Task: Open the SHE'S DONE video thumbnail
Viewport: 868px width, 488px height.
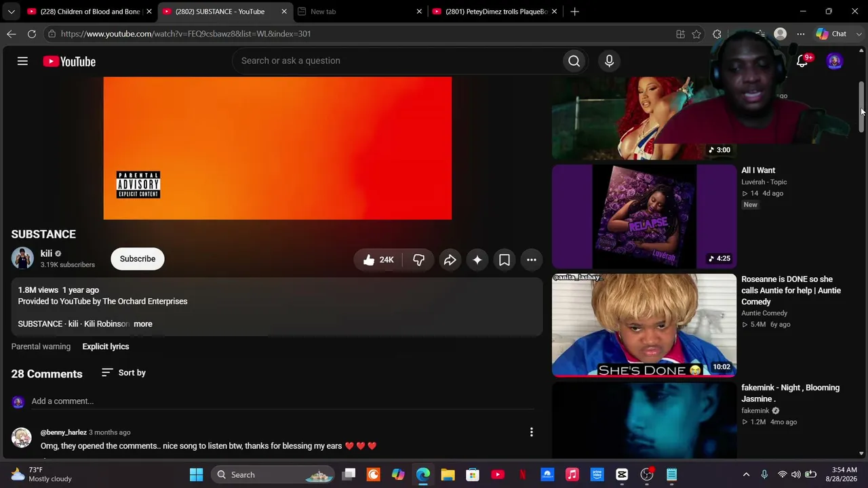Action: click(644, 325)
